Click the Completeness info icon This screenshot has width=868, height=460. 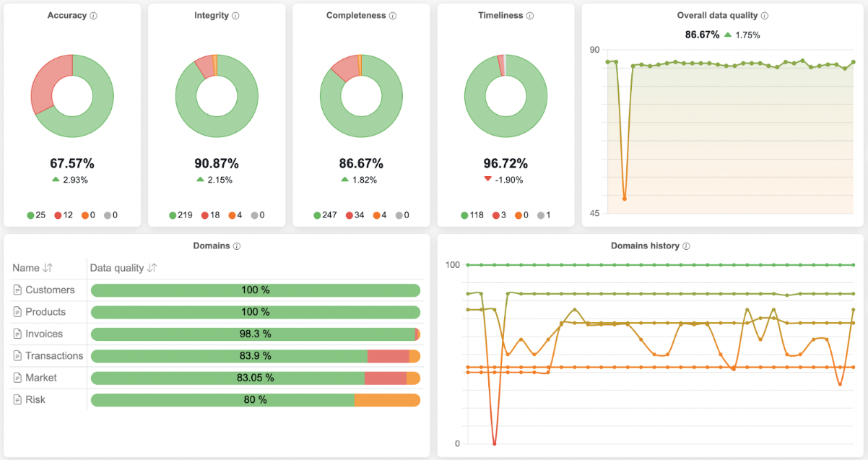(393, 16)
